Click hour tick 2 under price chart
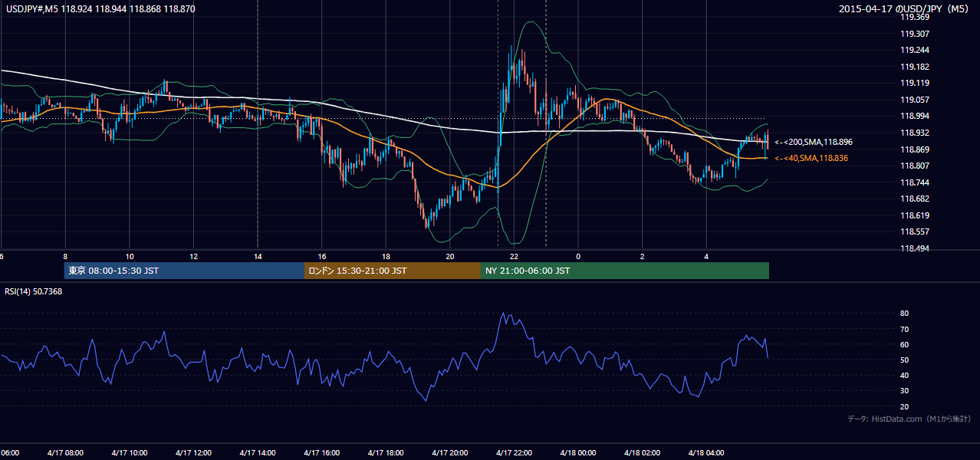Image resolution: width=980 pixels, height=460 pixels. coord(643,256)
